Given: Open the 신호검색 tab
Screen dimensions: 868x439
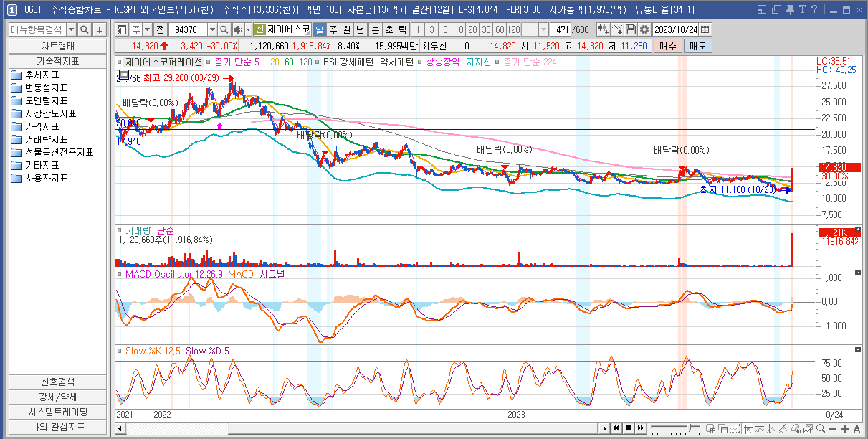Looking at the screenshot, I should [x=58, y=382].
